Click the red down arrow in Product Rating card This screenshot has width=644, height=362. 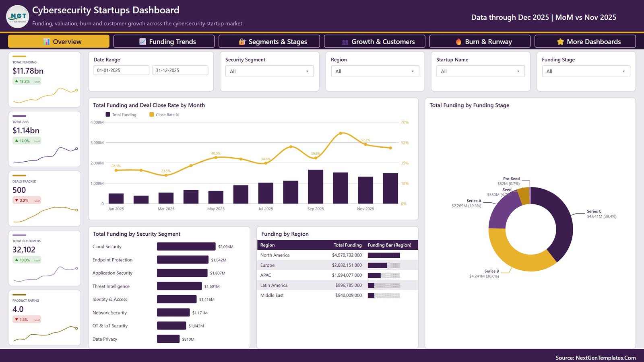coord(17,319)
